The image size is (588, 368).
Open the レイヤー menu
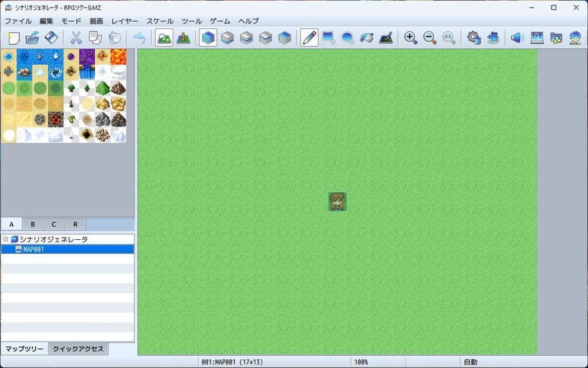pos(125,21)
